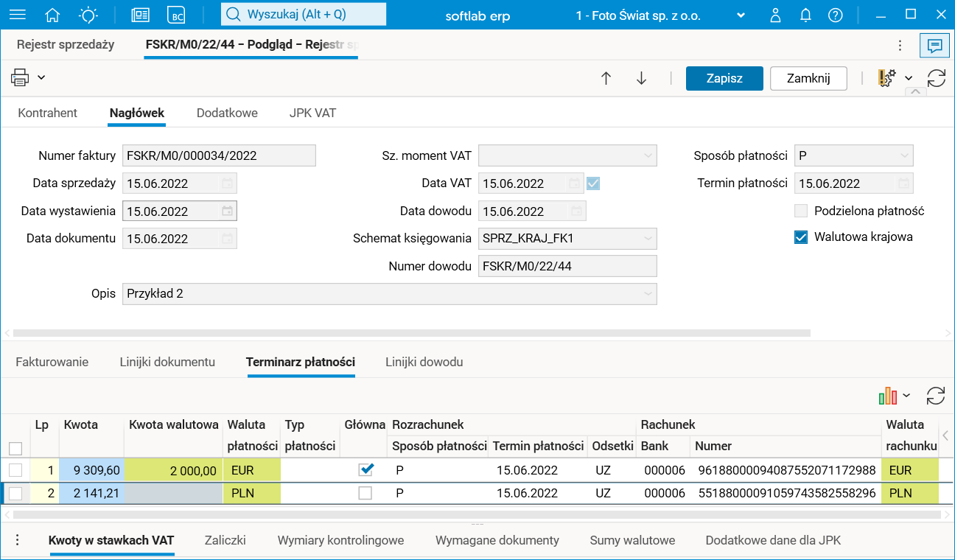This screenshot has width=955, height=560.
Task: Tick the Główna checkbox in row 2
Action: tap(365, 493)
